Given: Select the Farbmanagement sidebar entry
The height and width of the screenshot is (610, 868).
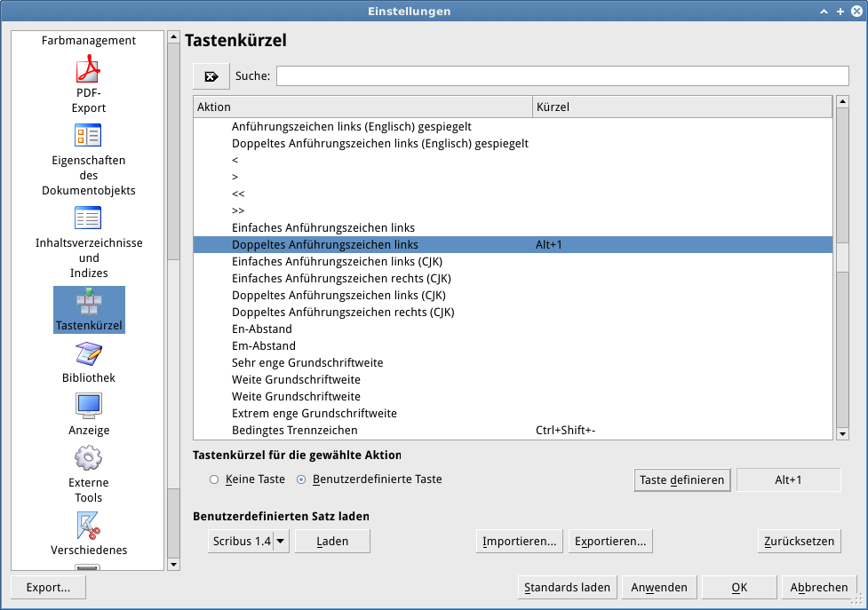Looking at the screenshot, I should click(x=89, y=40).
